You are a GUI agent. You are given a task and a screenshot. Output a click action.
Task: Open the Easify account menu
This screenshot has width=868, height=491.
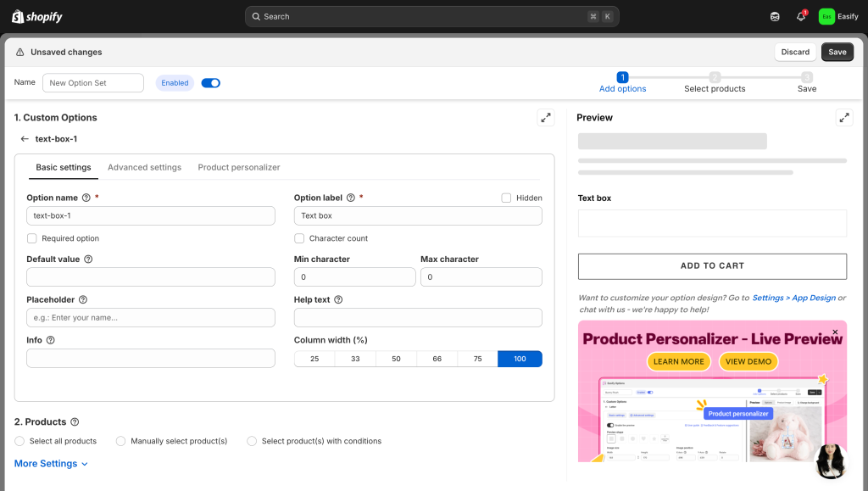pyautogui.click(x=838, y=17)
